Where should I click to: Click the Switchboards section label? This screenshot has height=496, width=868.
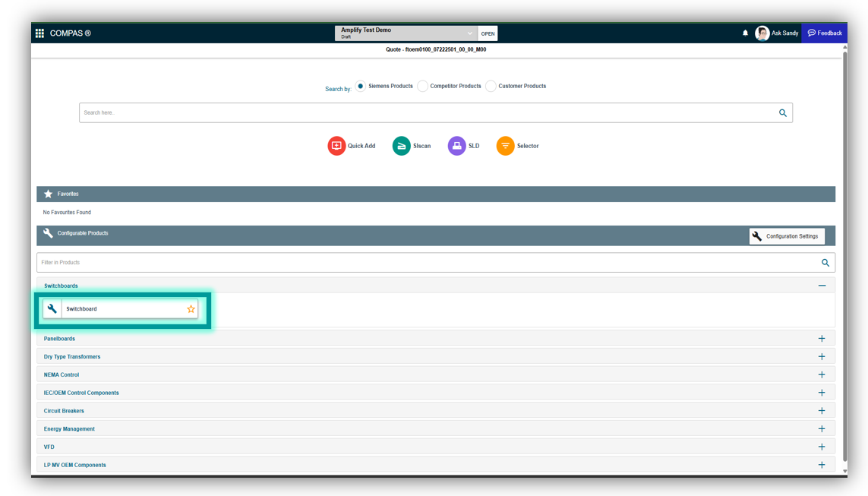61,286
